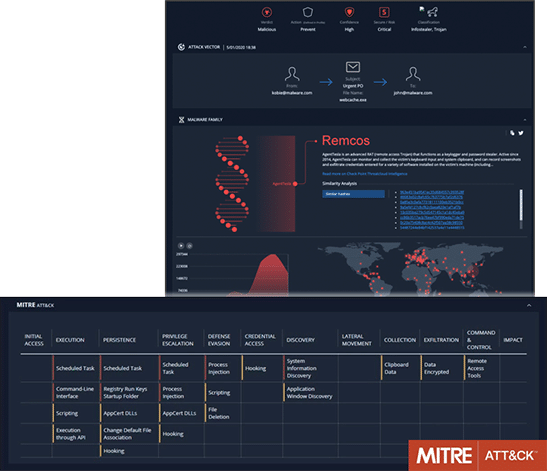Viewport: 547px width, 471px height.
Task: Click the Credential Access column header
Action: [x=260, y=340]
